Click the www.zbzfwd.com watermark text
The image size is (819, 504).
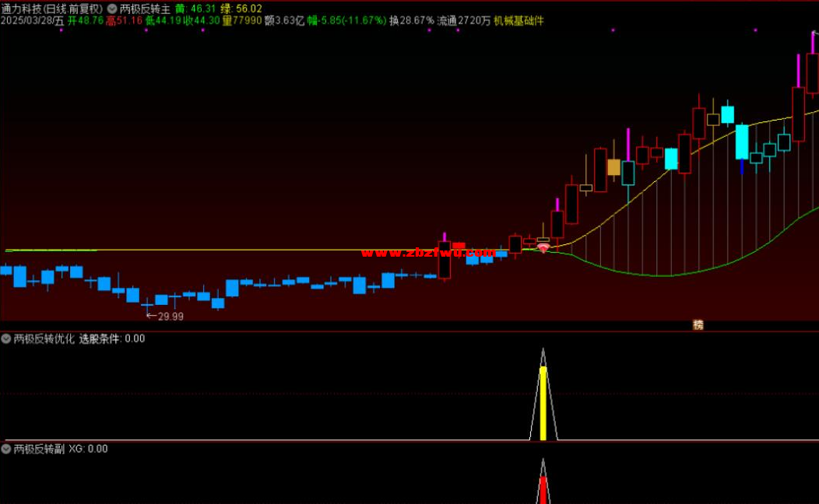(x=428, y=253)
